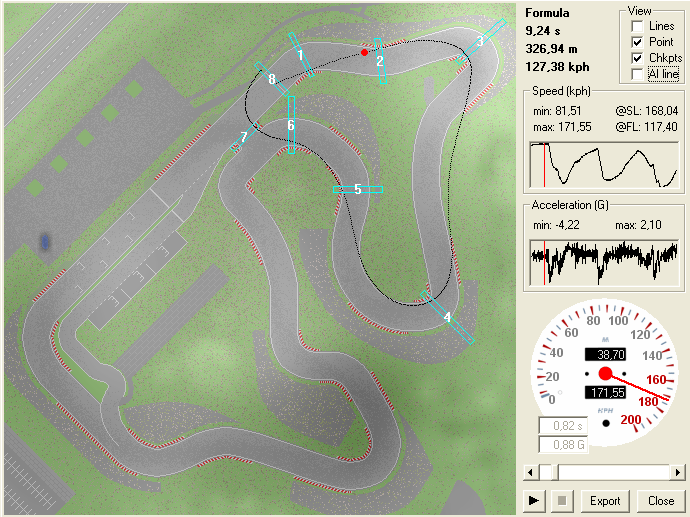Uncheck the Point view checkbox

coord(637,42)
